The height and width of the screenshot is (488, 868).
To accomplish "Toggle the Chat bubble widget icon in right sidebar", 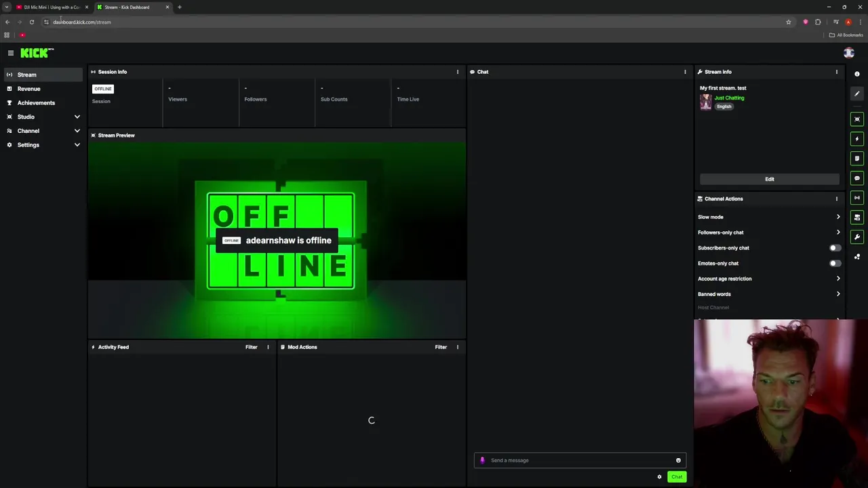I will (857, 178).
